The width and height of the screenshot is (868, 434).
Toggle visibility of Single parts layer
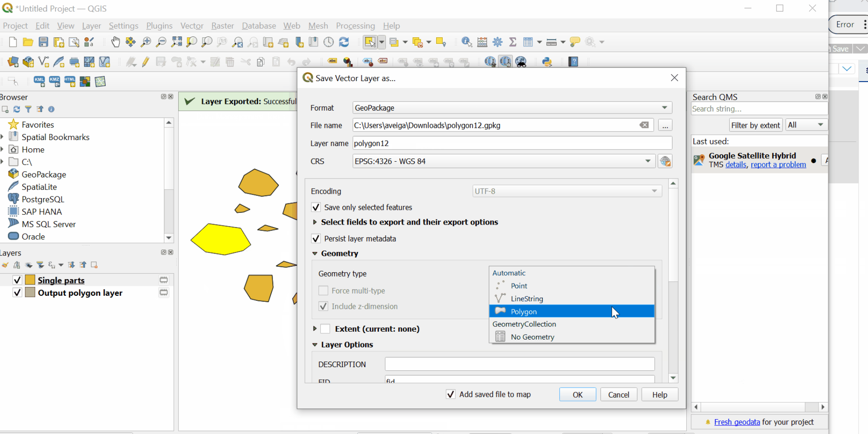17,280
